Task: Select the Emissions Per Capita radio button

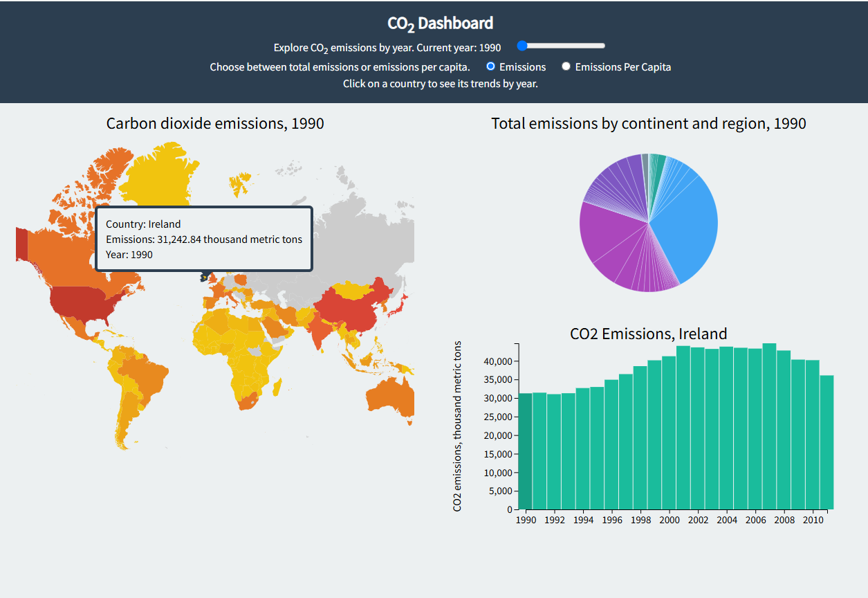Action: pyautogui.click(x=566, y=66)
